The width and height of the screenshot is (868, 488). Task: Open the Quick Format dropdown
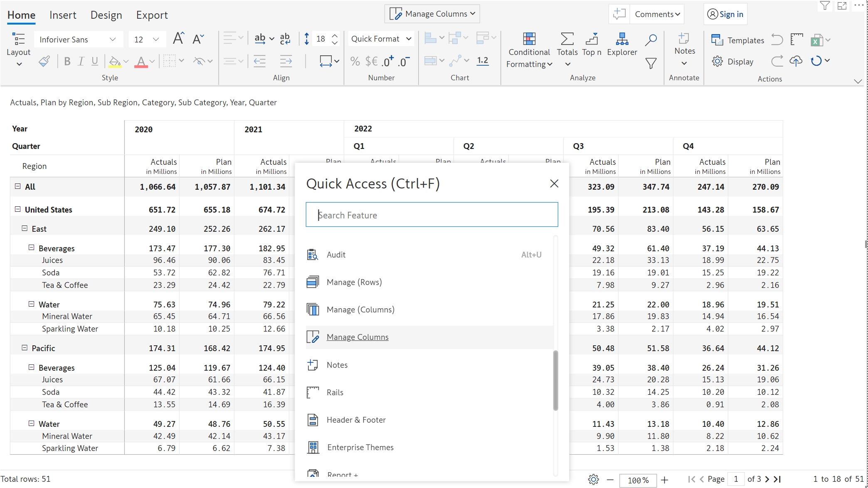(381, 39)
